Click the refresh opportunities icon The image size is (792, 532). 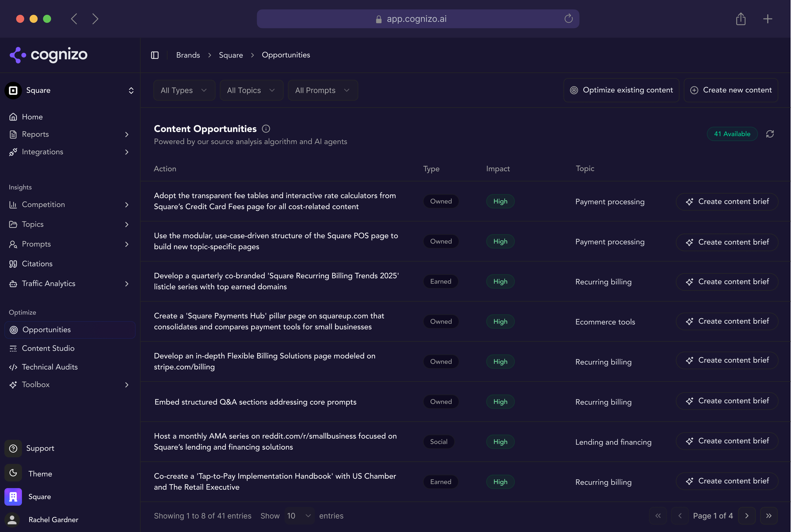coord(769,134)
